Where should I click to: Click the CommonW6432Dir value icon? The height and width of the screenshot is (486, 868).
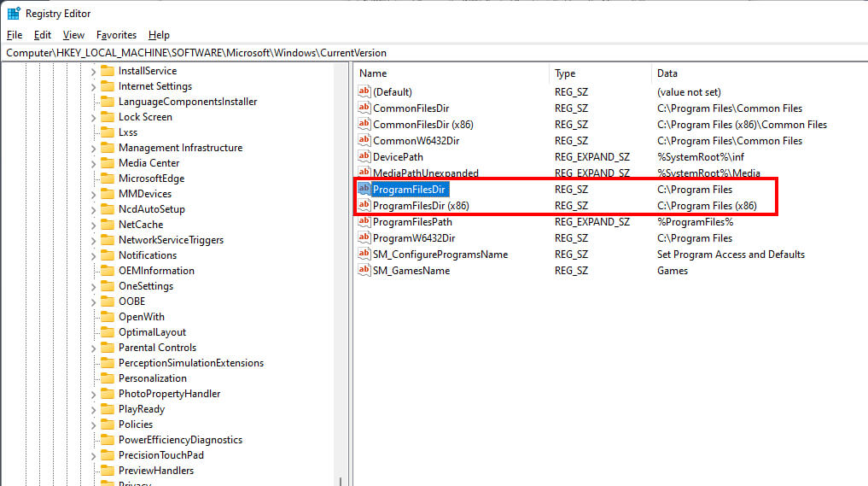tap(364, 140)
